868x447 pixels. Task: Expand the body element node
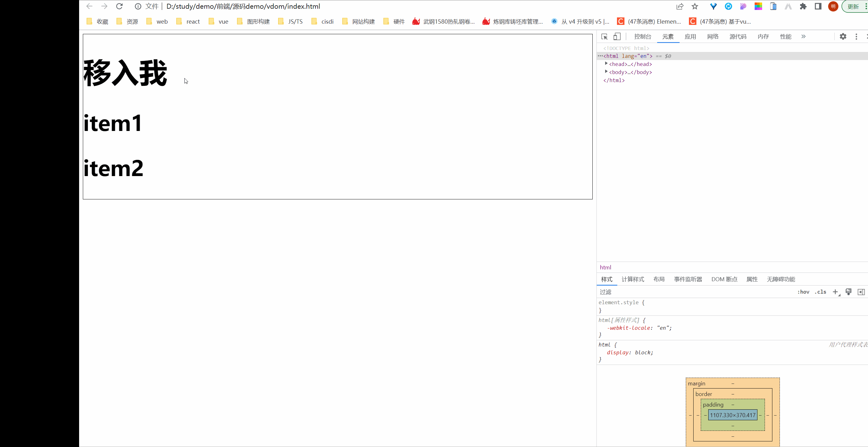pyautogui.click(x=606, y=72)
